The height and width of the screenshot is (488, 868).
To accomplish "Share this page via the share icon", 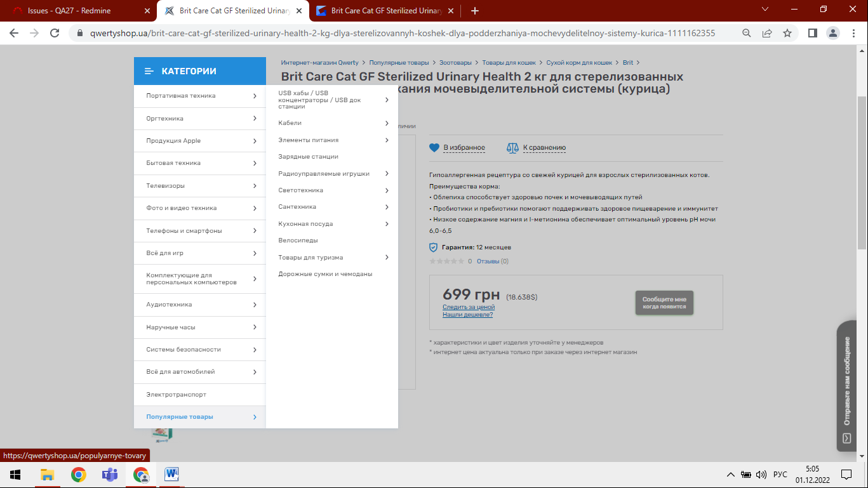I will (x=767, y=33).
